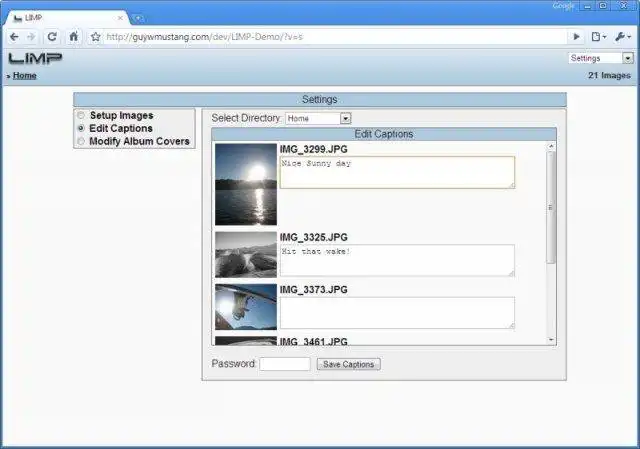The height and width of the screenshot is (449, 640).
Task: Select the LIMP browser tab
Action: tap(68, 18)
